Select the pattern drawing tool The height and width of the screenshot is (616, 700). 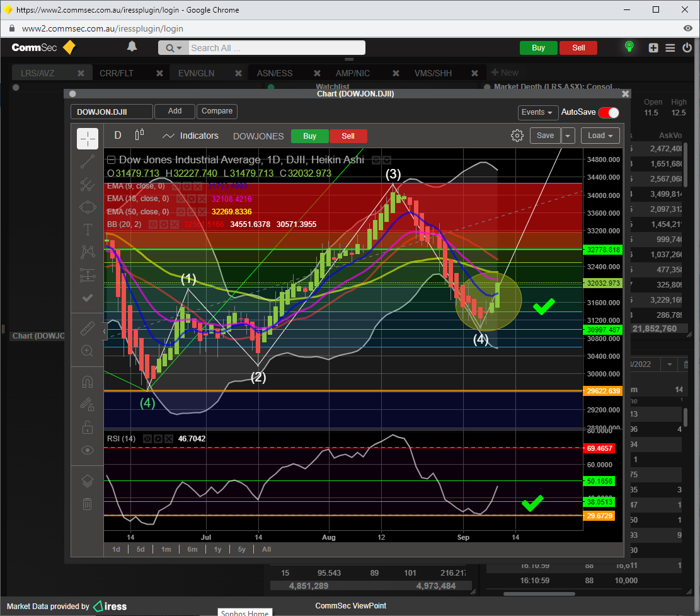coord(88,252)
